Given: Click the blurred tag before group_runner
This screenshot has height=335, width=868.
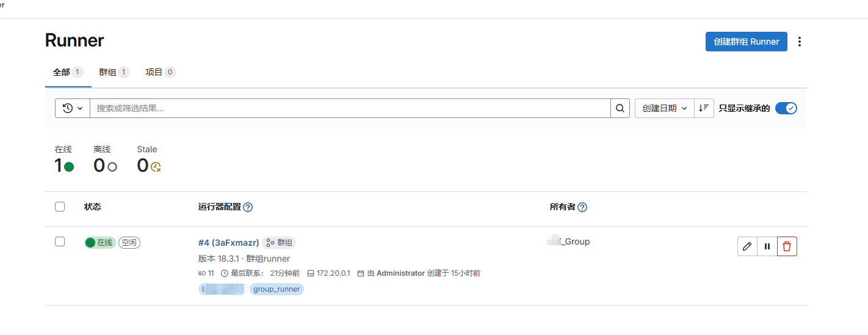Looking at the screenshot, I should tap(222, 289).
